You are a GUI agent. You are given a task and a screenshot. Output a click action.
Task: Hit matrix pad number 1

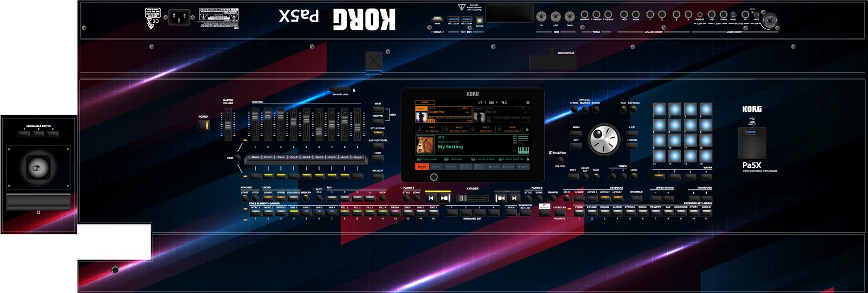point(659,110)
